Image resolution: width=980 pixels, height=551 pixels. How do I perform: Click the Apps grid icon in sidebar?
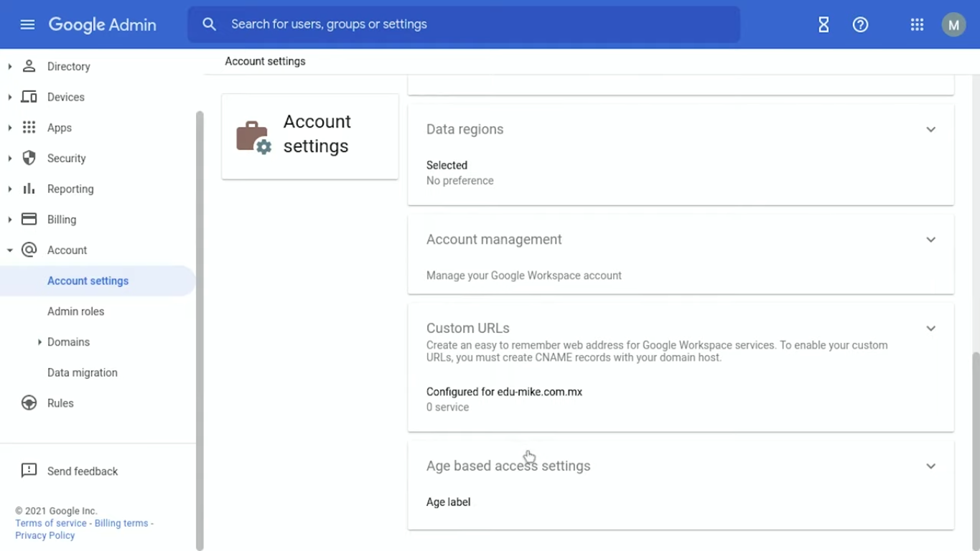click(x=29, y=128)
